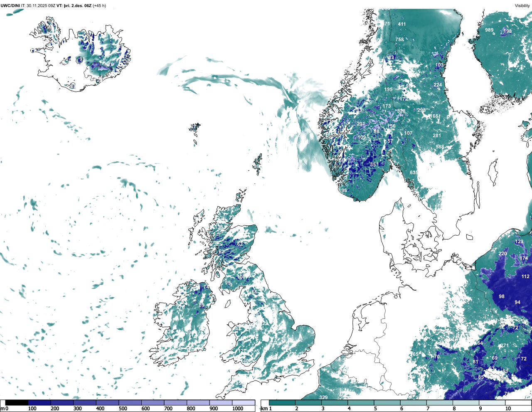This screenshot has height=412, width=532.
Task: Click the '500' label on the metre legend
Action: click(x=123, y=409)
